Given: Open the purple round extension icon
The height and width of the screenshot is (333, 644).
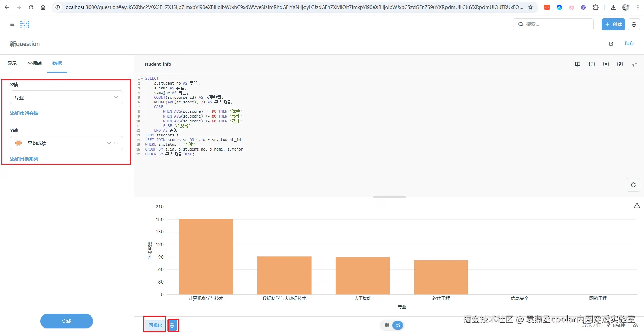Looking at the screenshot, I should 583,7.
